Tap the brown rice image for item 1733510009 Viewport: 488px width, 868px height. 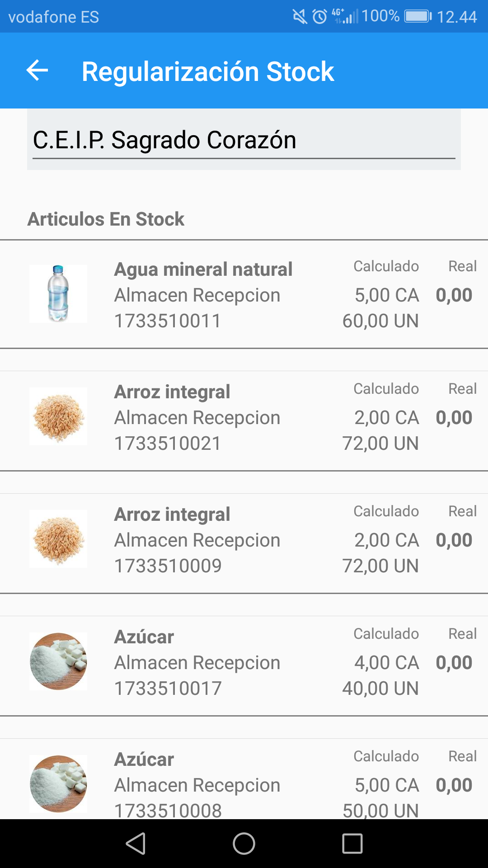pyautogui.click(x=58, y=539)
